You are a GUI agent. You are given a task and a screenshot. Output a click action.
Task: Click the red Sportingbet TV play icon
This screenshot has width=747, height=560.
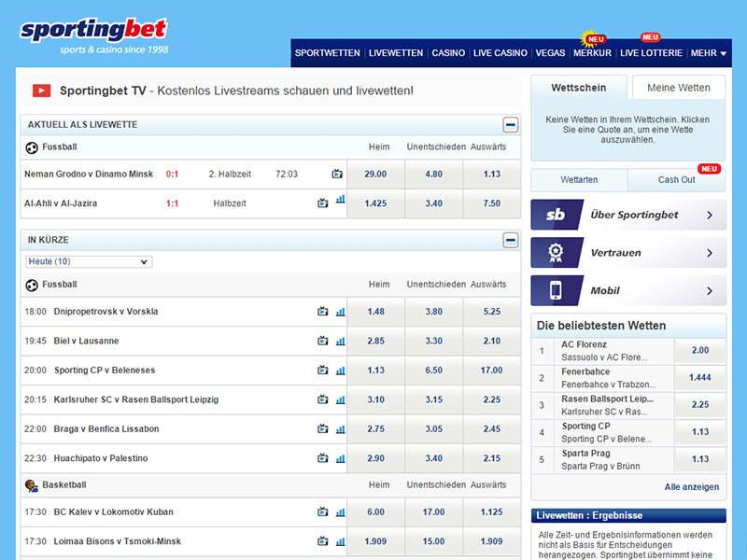pyautogui.click(x=41, y=91)
